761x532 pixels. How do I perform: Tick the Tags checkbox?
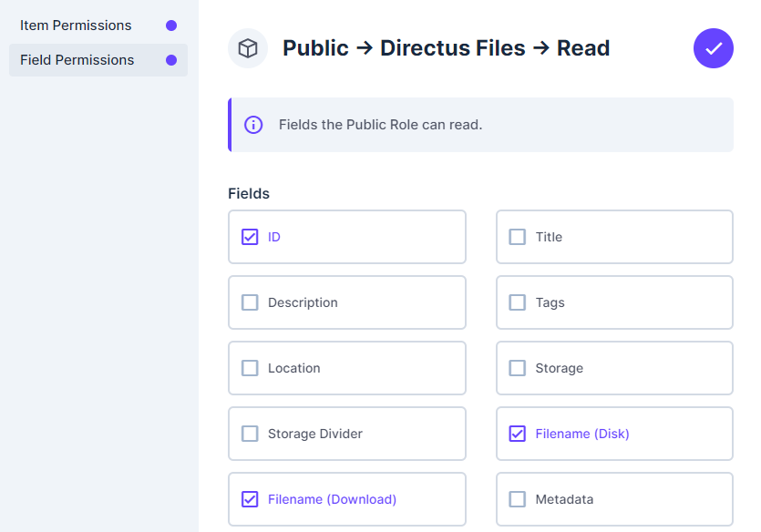518,302
